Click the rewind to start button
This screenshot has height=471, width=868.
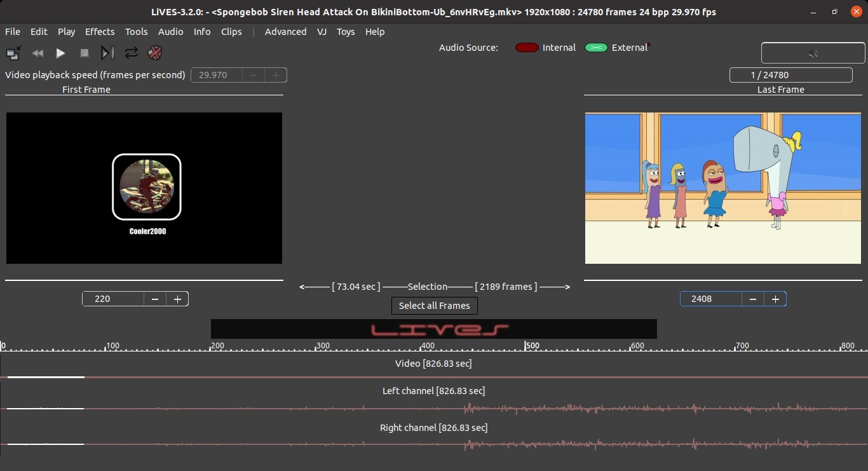coord(37,53)
